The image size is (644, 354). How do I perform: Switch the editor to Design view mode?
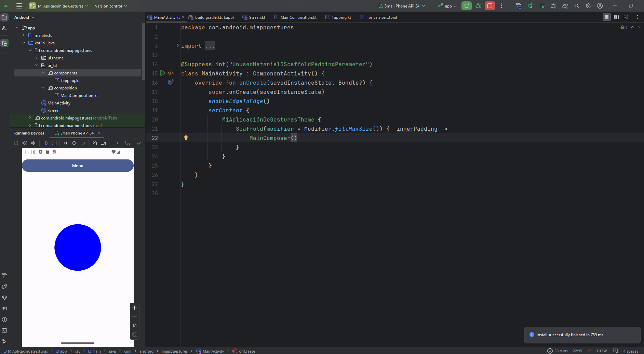pyautogui.click(x=626, y=17)
